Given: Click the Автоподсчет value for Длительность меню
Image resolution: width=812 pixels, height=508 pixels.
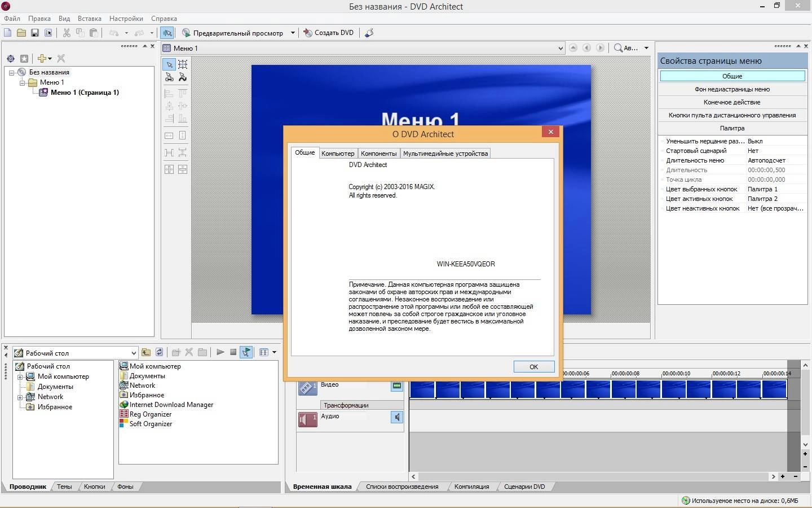Looking at the screenshot, I should [766, 160].
